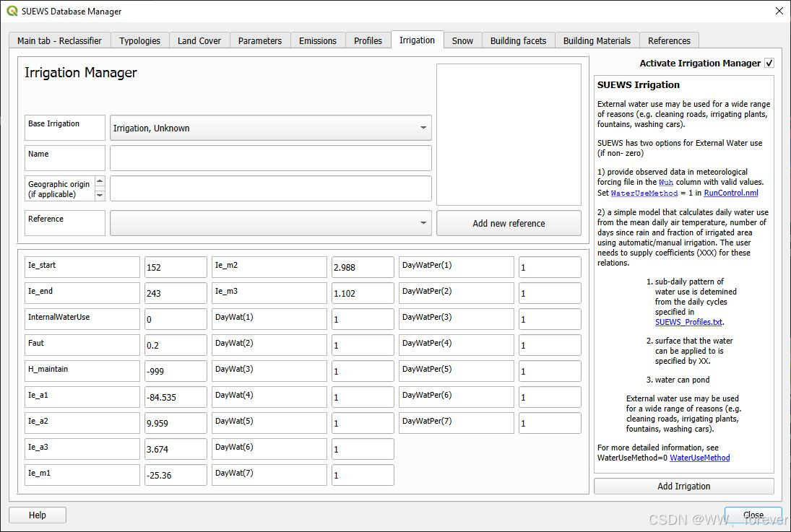The height and width of the screenshot is (532, 791).
Task: Click the DayWatPer(4) value field
Action: pos(550,346)
